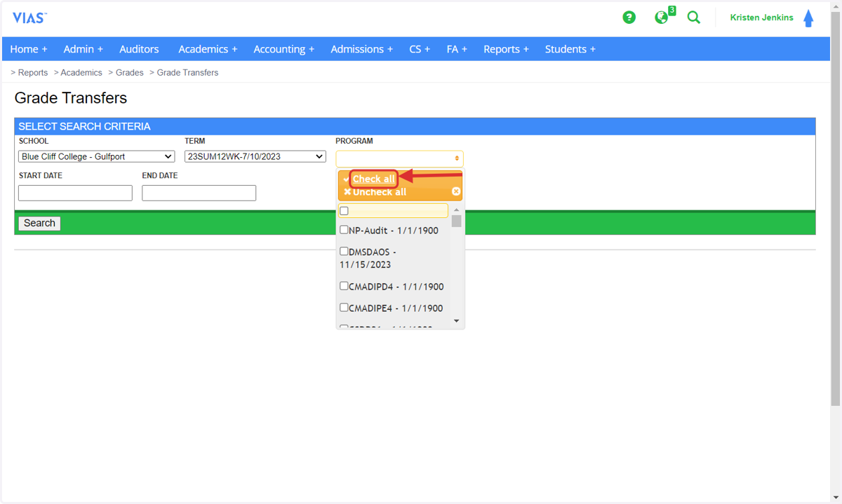Expand the Accounting + menu
The width and height of the screenshot is (842, 504).
[283, 49]
